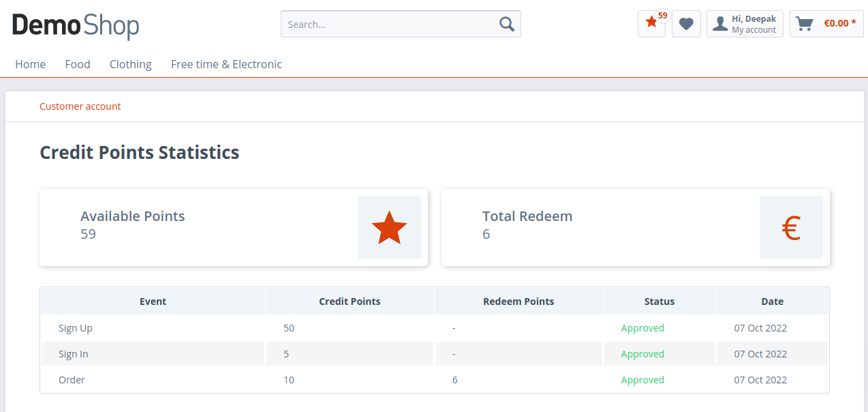Open the shopping cart icon
This screenshot has width=868, height=412.
805,24
